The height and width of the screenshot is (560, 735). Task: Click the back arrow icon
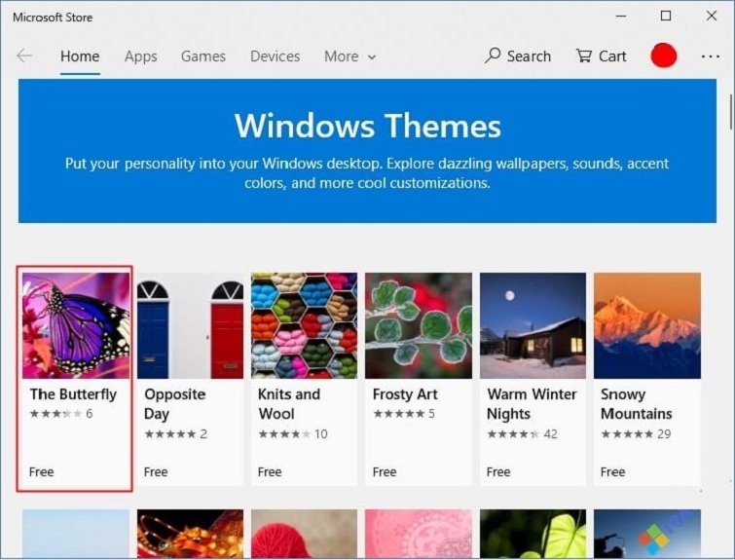point(24,56)
